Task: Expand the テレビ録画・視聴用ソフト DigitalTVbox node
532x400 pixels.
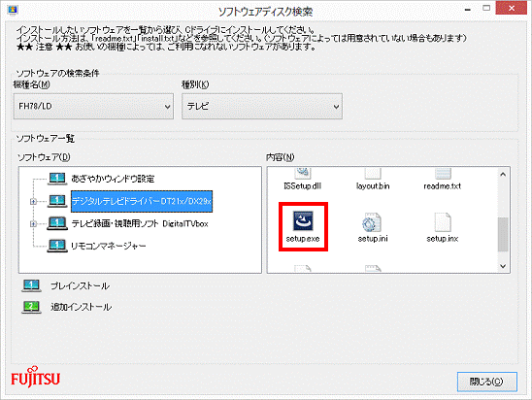Action: coord(33,224)
